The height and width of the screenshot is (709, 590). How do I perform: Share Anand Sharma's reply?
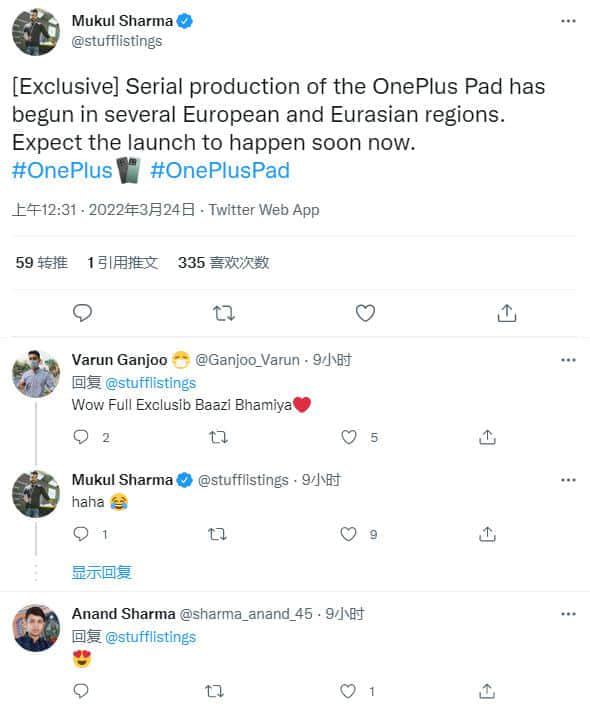[x=487, y=691]
